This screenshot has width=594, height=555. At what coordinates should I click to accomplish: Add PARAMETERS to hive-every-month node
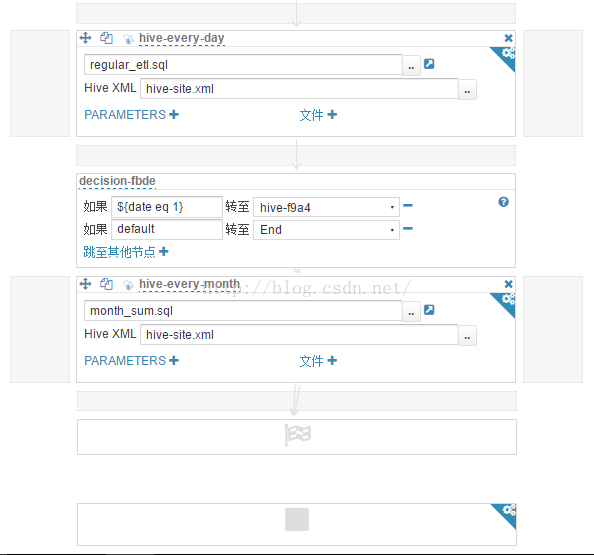point(131,360)
